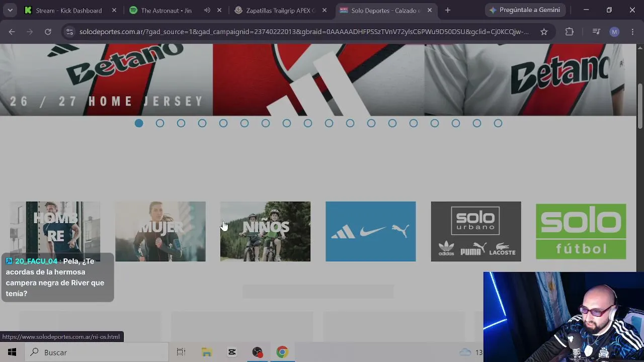This screenshot has width=644, height=362.
Task: Open the Hombre category tile
Action: point(55,231)
